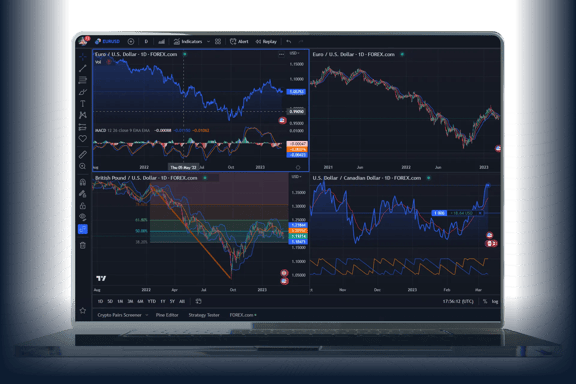The width and height of the screenshot is (576, 384).
Task: Open the user profile avatar menu
Action: pos(83,41)
